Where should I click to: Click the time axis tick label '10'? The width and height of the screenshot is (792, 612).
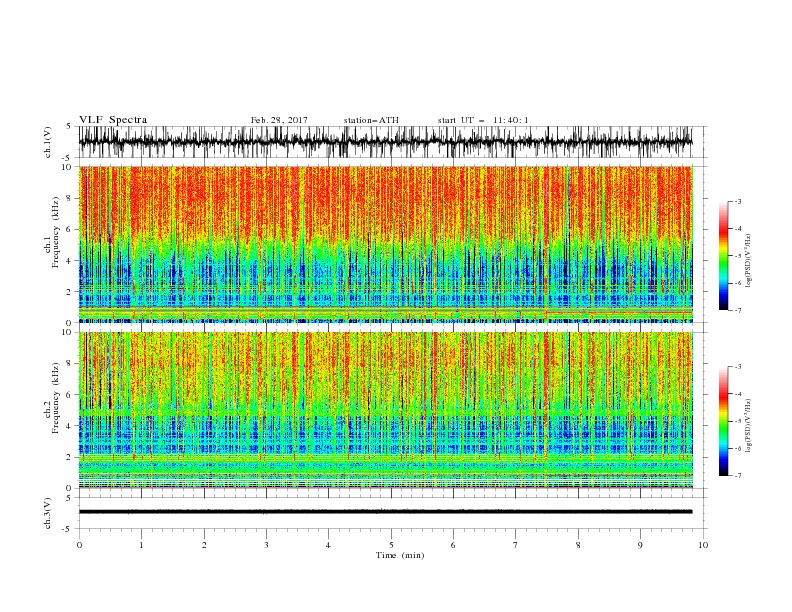703,545
